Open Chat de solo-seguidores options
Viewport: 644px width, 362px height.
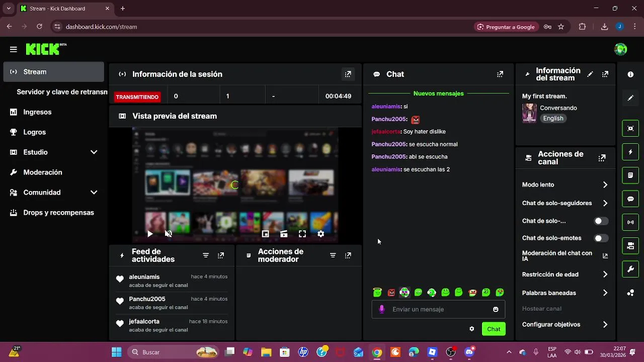click(x=565, y=203)
